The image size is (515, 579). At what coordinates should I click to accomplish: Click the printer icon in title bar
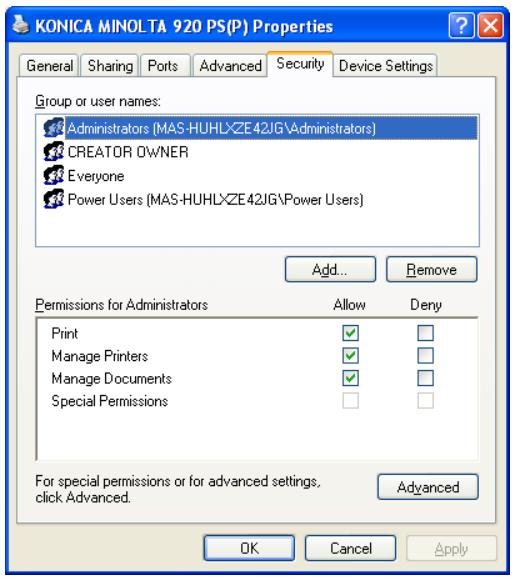click(20, 25)
